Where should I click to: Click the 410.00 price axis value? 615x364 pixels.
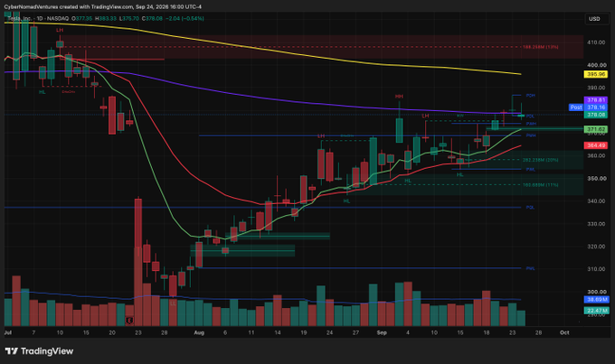coord(596,42)
